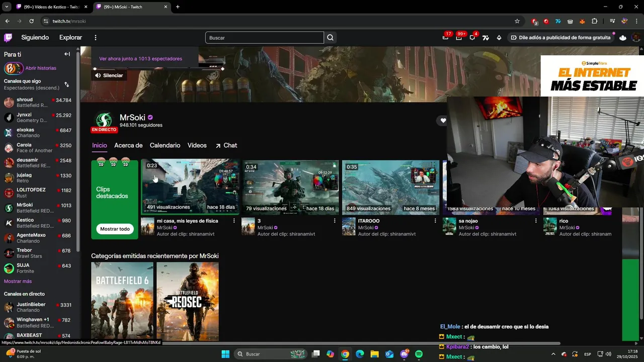Click Mostrar todo on Clips destacados
The height and width of the screenshot is (362, 644).
click(x=115, y=229)
